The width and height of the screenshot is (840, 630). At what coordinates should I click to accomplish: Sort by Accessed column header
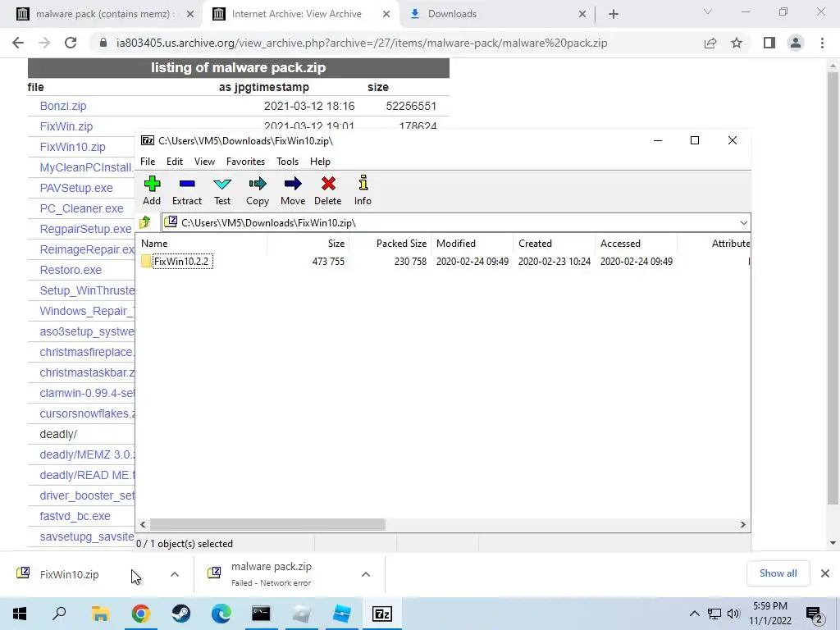pos(636,243)
